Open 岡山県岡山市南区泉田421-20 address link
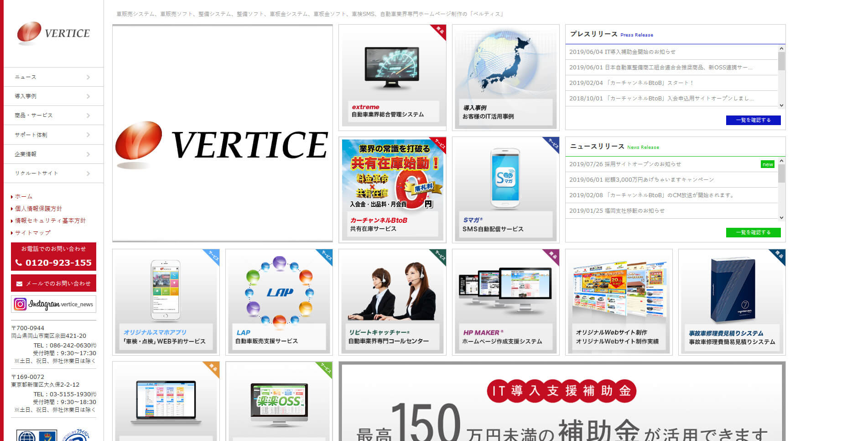868x441 pixels. tap(48, 336)
